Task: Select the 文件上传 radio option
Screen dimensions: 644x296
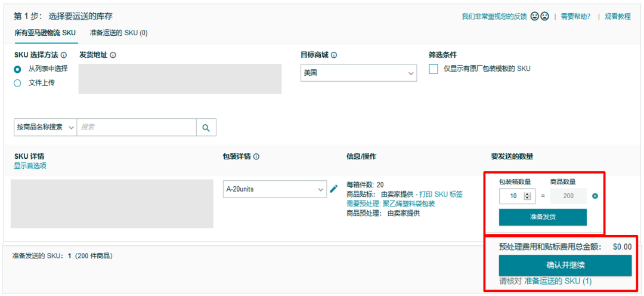Action: tap(18, 83)
